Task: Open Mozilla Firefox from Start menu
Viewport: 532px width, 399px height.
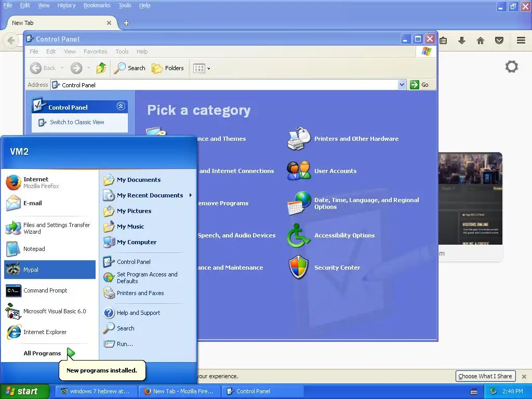Action: 50,182
